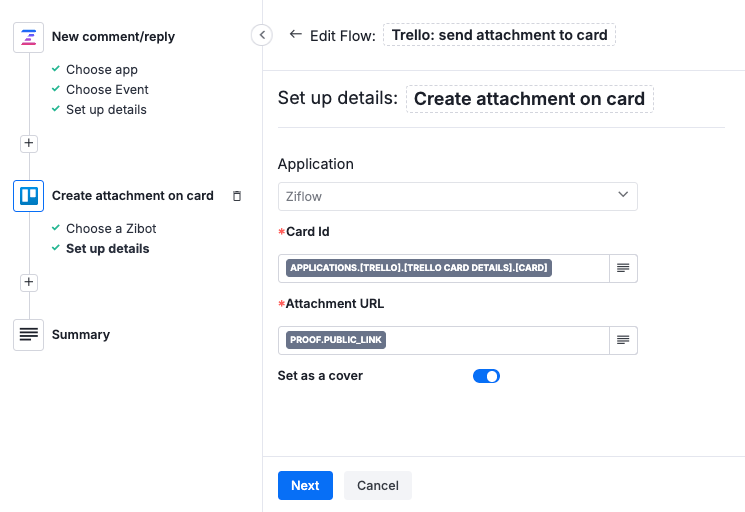Click the Card Id input field
Image resolution: width=745 pixels, height=512 pixels.
point(444,268)
